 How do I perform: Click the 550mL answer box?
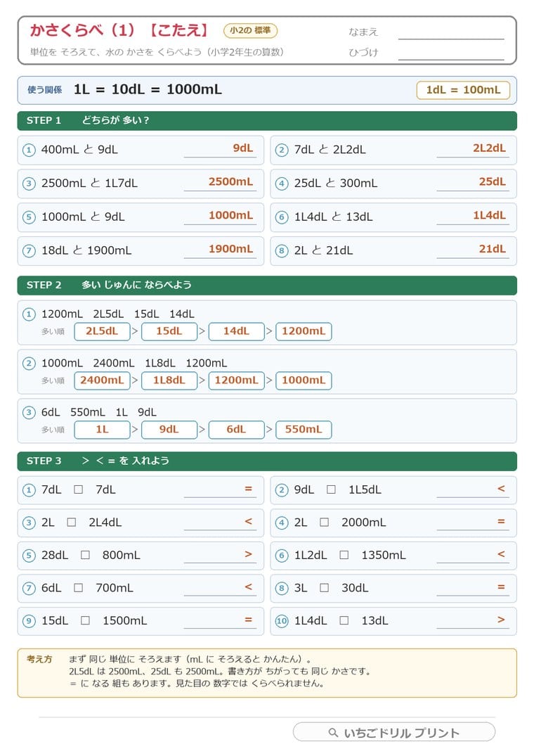click(x=304, y=430)
